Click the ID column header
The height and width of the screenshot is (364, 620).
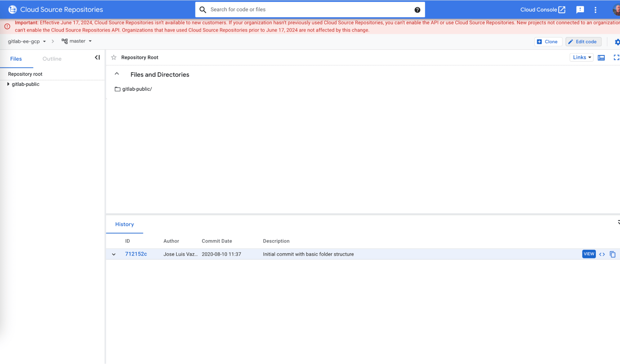coord(127,241)
